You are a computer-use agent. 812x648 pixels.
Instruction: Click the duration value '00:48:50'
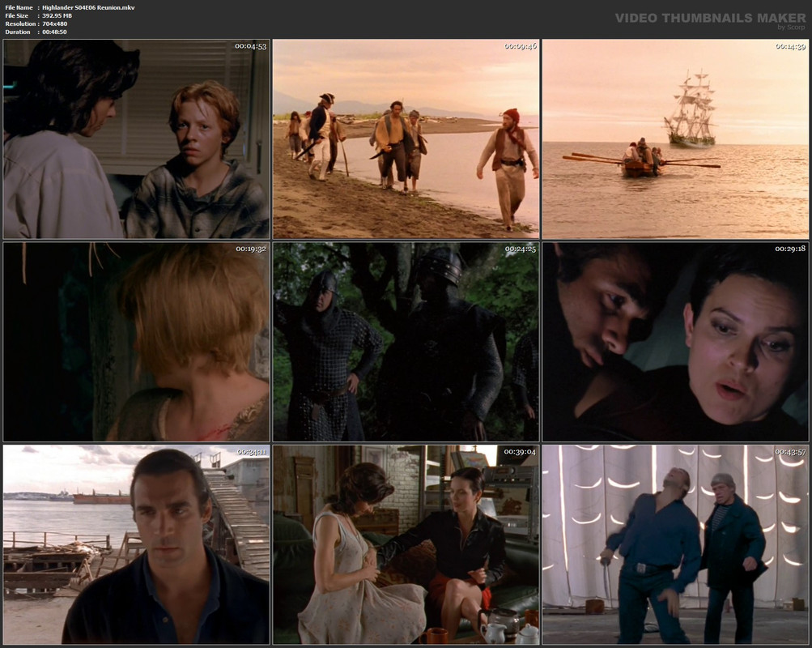54,32
